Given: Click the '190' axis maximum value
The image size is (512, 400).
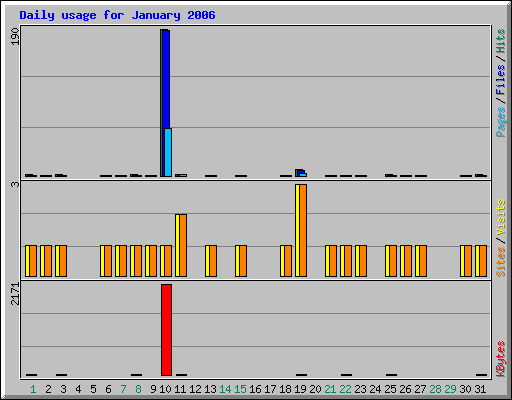Looking at the screenshot, I should 15,36.
